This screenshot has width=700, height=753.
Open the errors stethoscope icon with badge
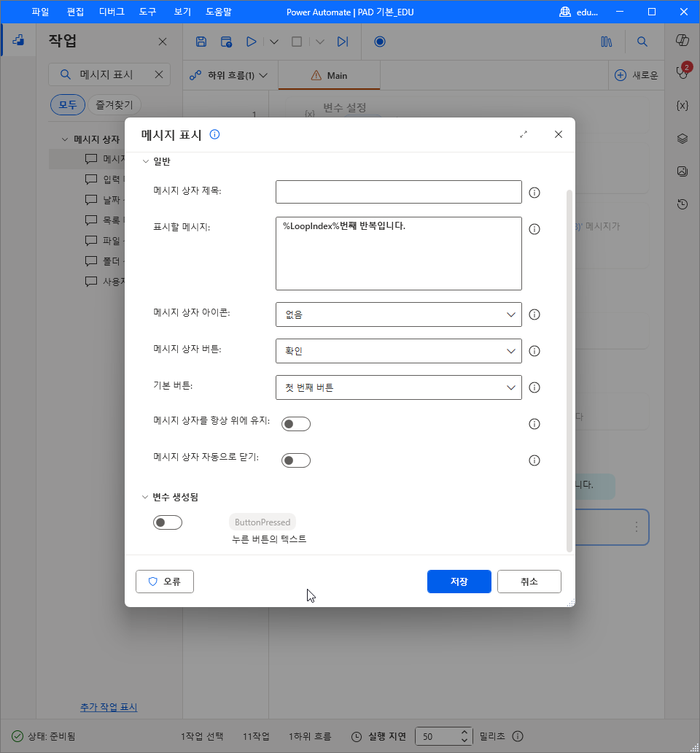click(682, 72)
